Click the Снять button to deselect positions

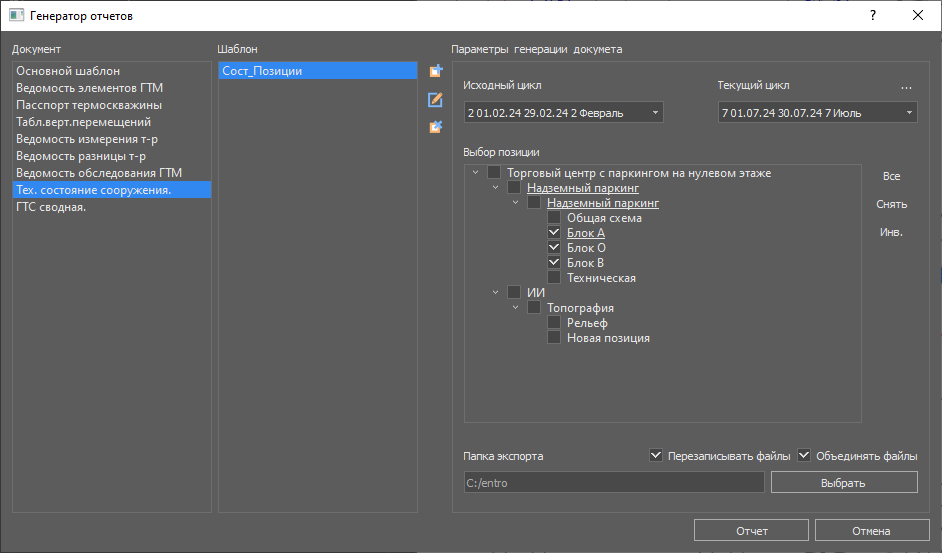click(x=890, y=204)
